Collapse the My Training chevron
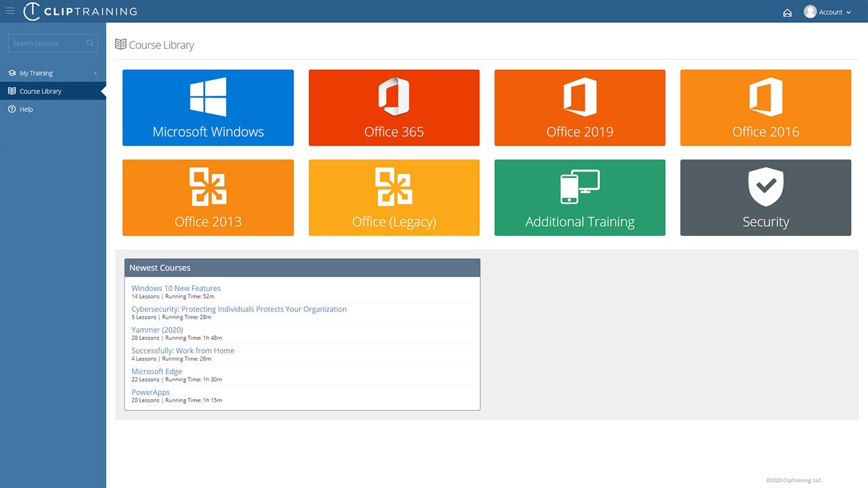Screen dimensions: 868x488 click(x=95, y=73)
